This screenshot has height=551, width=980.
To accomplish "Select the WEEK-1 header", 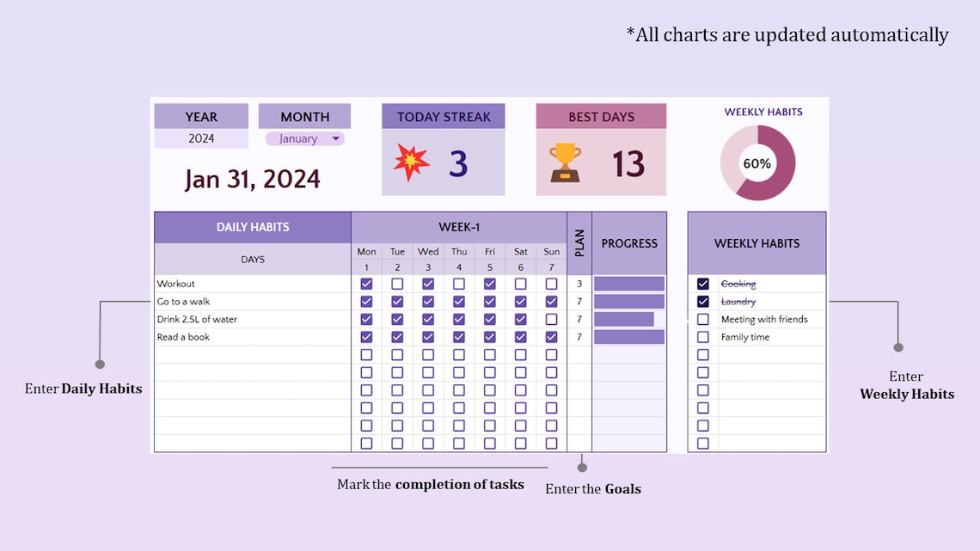I will (x=459, y=226).
